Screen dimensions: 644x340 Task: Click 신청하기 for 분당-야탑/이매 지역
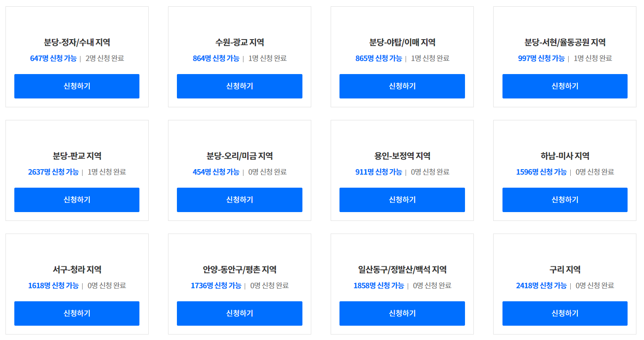pyautogui.click(x=402, y=86)
